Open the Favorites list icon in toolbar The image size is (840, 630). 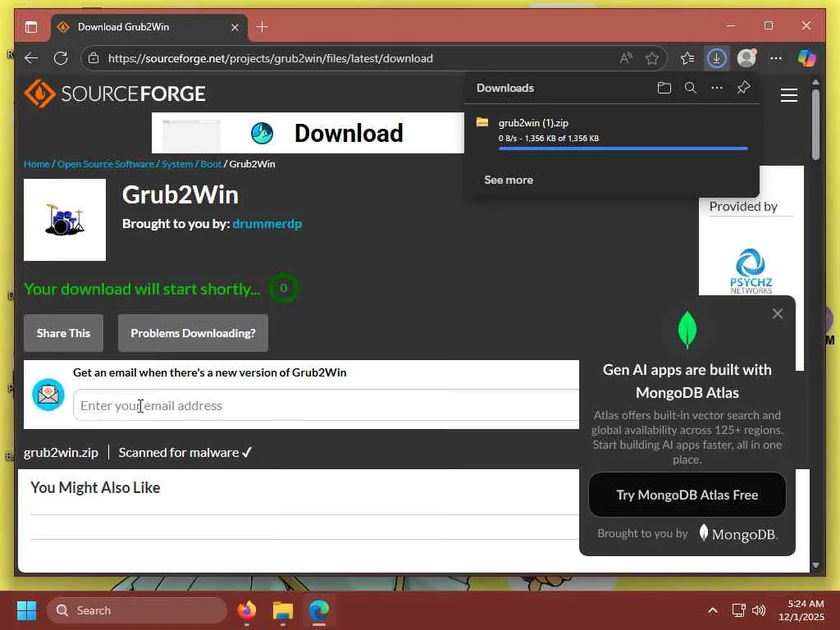tap(687, 58)
